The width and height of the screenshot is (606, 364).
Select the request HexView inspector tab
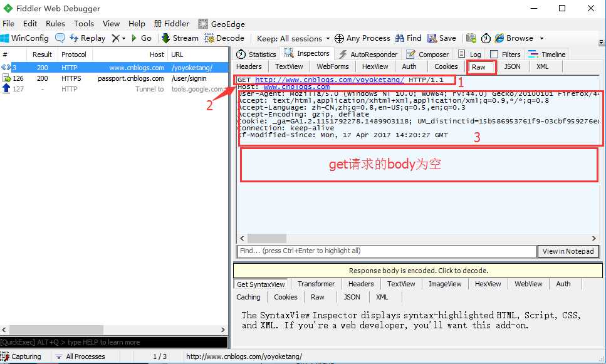pyautogui.click(x=375, y=66)
